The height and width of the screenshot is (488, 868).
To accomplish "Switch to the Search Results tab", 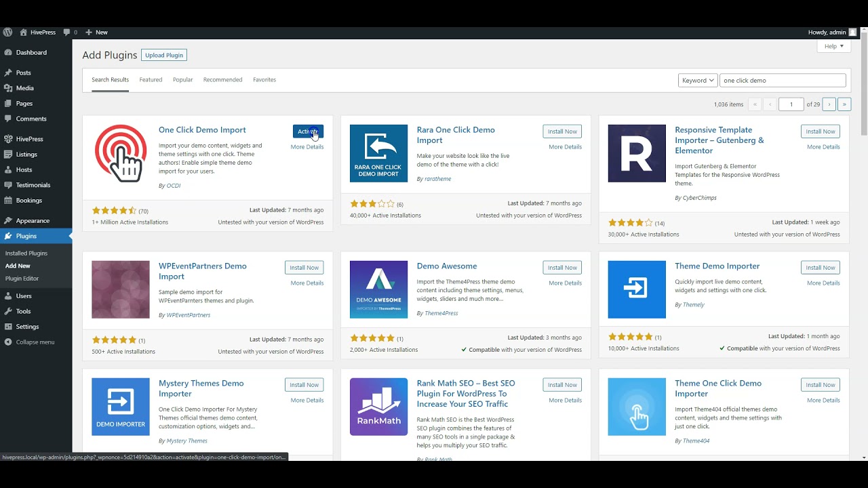I will coord(110,80).
